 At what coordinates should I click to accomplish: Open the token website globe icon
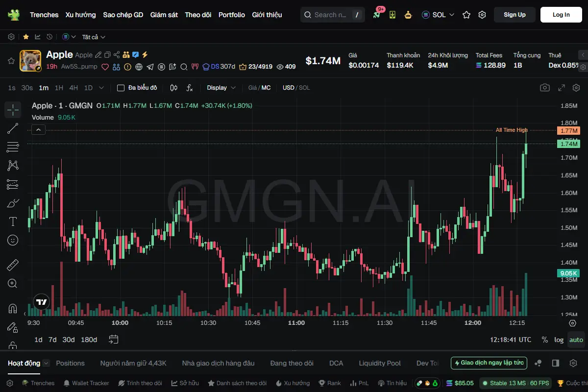[x=139, y=67]
